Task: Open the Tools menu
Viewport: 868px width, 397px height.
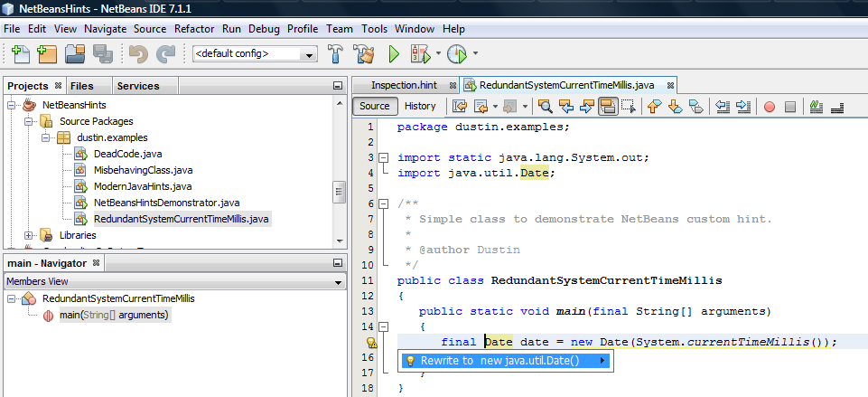Action: coord(375,29)
